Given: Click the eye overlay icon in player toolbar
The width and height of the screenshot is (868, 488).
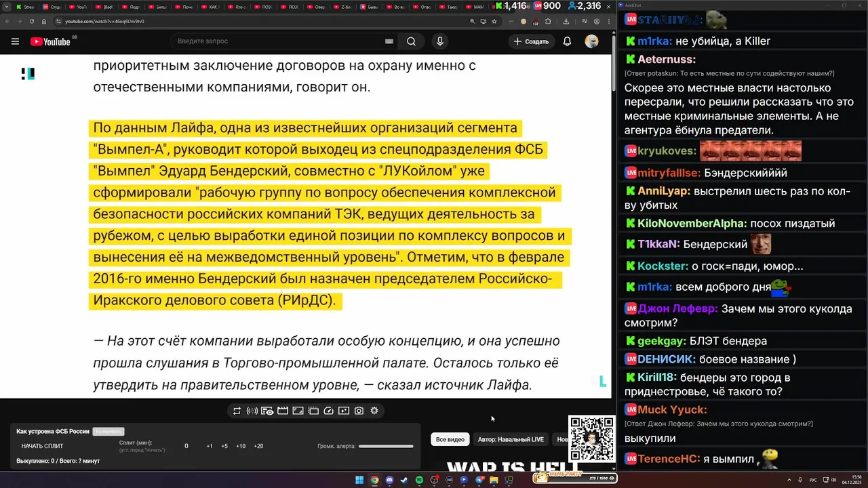Looking at the screenshot, I should pyautogui.click(x=267, y=411).
